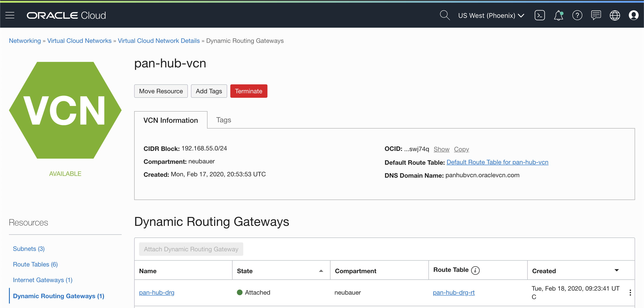Click the Route Table info icon

click(475, 270)
